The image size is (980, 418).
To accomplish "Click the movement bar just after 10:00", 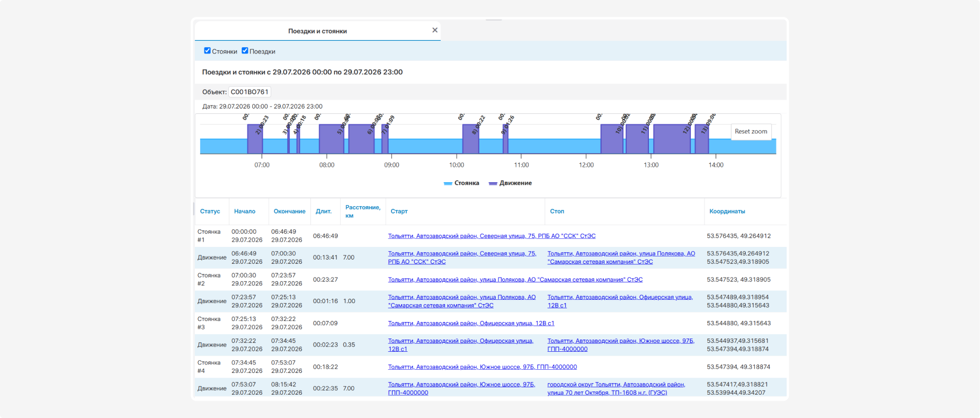I will tap(470, 139).
